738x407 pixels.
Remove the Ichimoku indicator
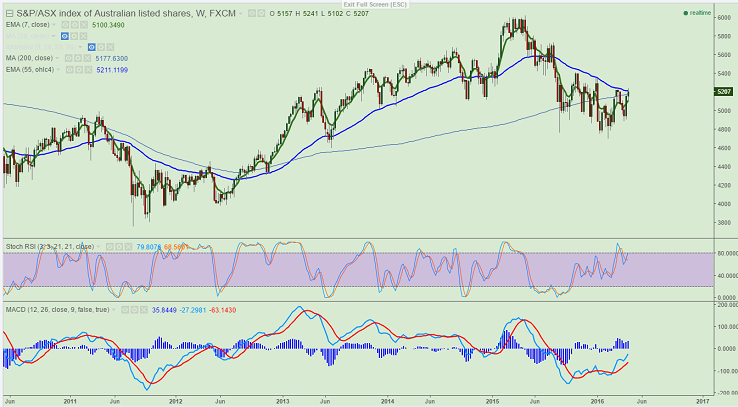click(x=110, y=47)
